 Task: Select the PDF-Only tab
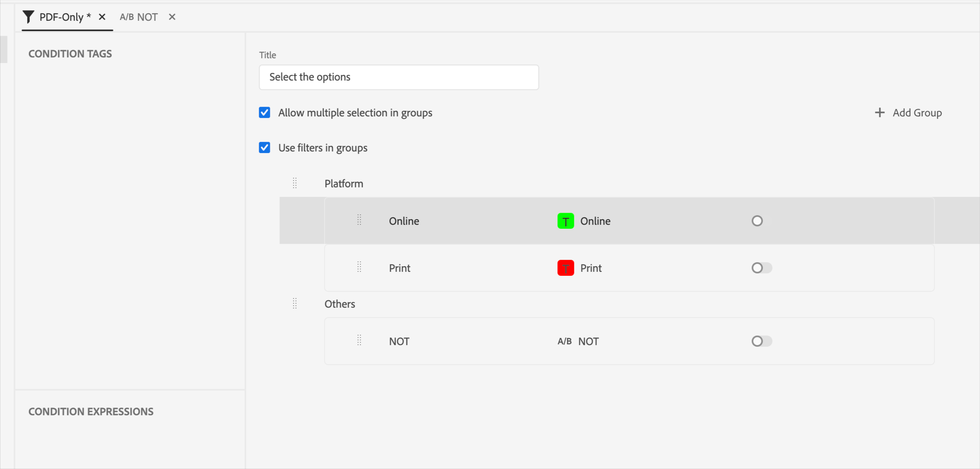(x=65, y=17)
